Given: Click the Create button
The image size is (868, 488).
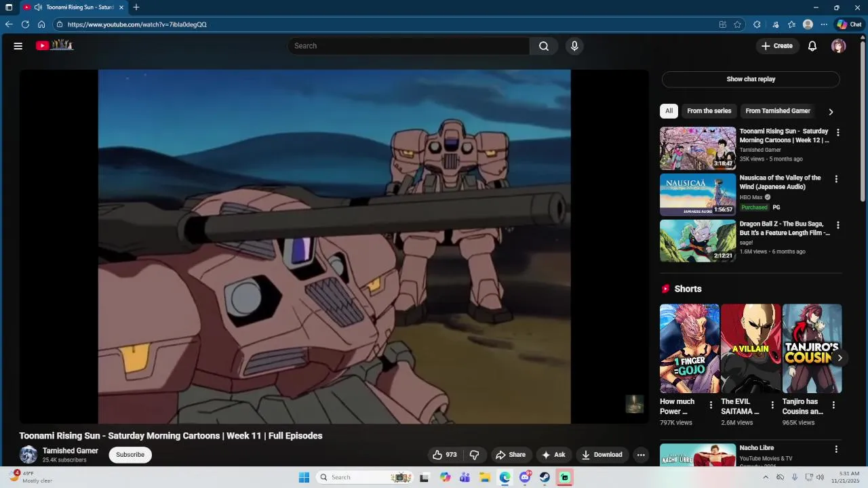Looking at the screenshot, I should [777, 46].
